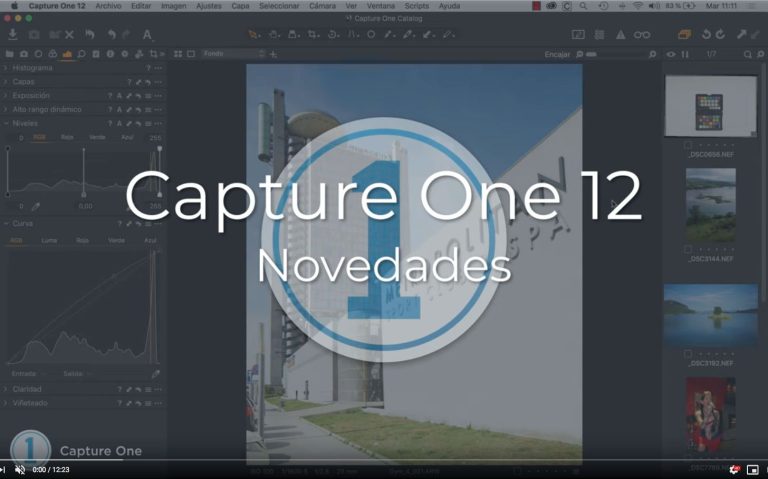Open the Fondo layer dropdown
Image resolution: width=768 pixels, height=479 pixels.
234,54
